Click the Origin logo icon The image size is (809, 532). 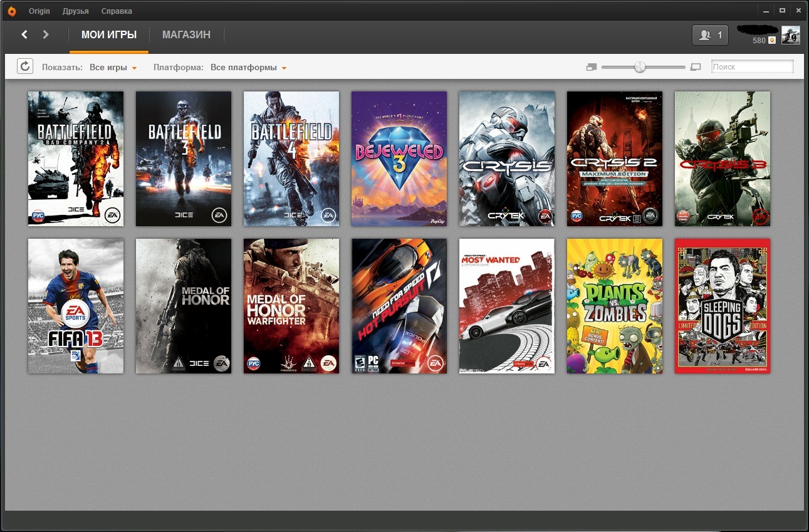click(11, 11)
